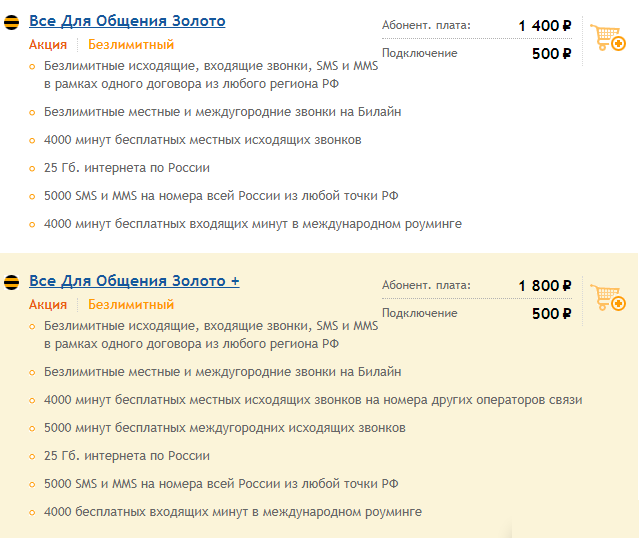Click the 500 ₽ connection price in the first plan
This screenshot has width=640, height=538.
(552, 54)
